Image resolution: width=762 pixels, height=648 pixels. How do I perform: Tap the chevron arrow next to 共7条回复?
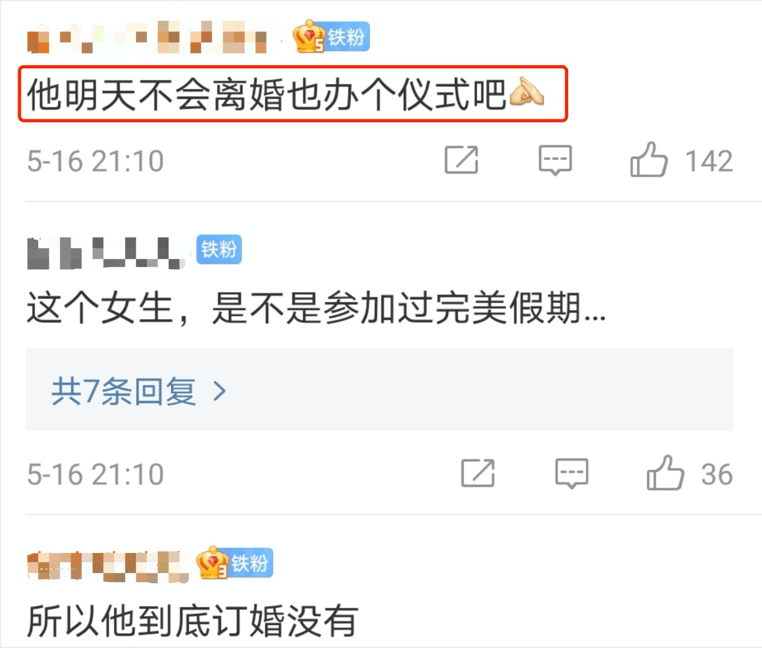tap(220, 390)
